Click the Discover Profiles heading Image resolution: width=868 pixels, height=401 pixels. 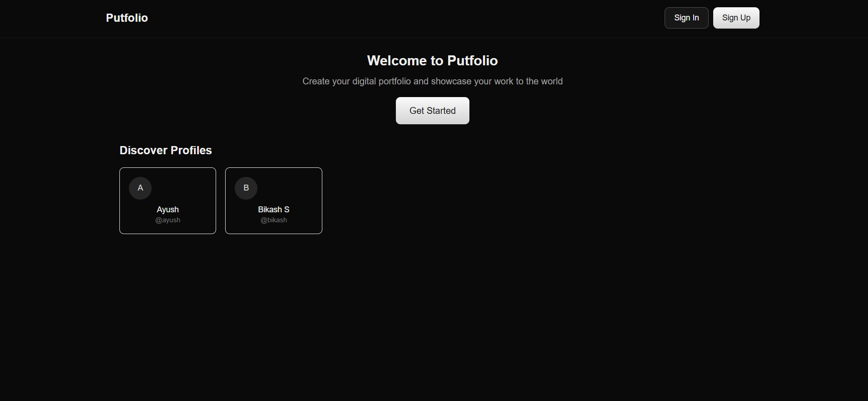[x=165, y=150]
